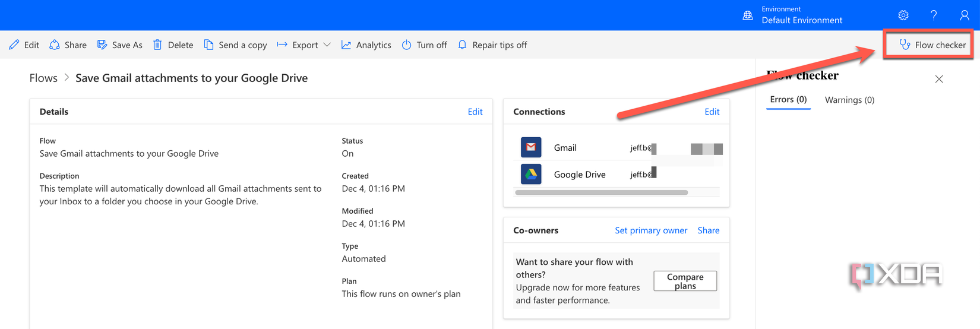Close the Flow checker panel

point(939,79)
